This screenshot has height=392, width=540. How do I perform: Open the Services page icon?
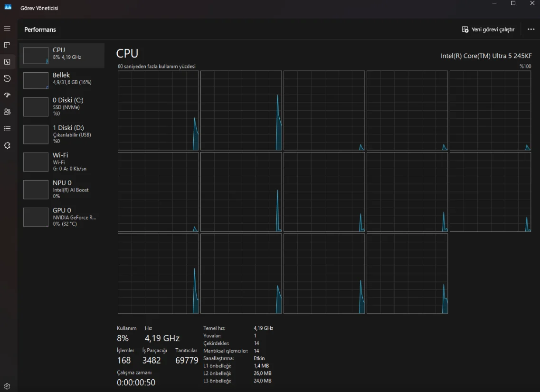point(7,145)
